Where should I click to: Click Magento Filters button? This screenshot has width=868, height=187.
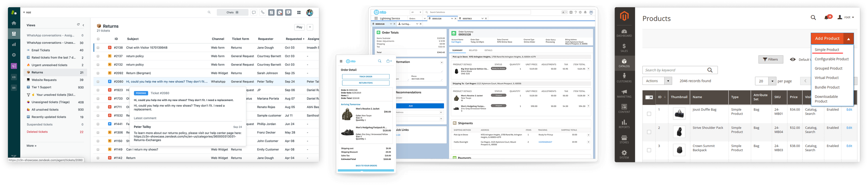[x=770, y=59]
